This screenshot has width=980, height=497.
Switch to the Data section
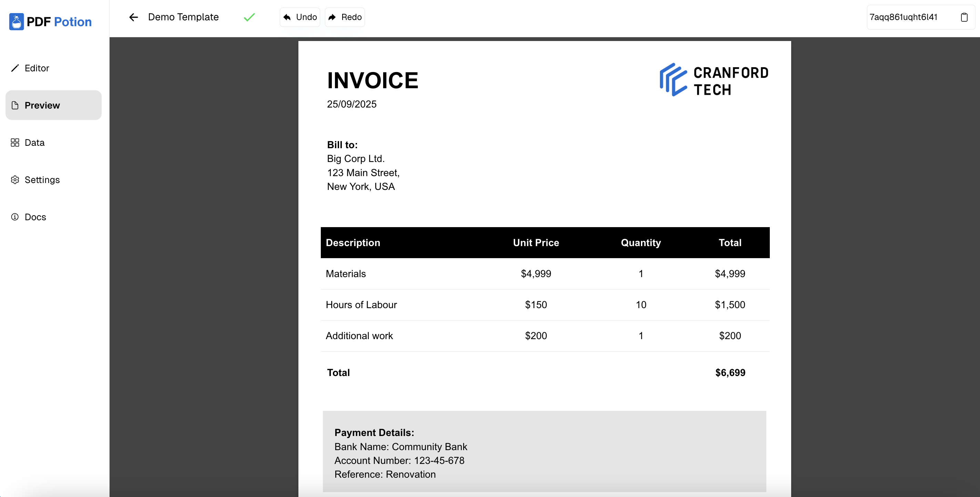pos(34,143)
